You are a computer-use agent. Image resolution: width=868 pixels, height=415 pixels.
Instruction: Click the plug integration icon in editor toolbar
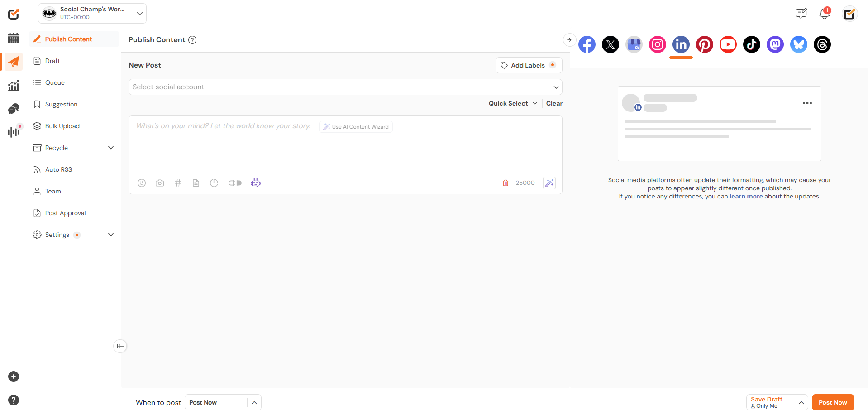point(235,183)
